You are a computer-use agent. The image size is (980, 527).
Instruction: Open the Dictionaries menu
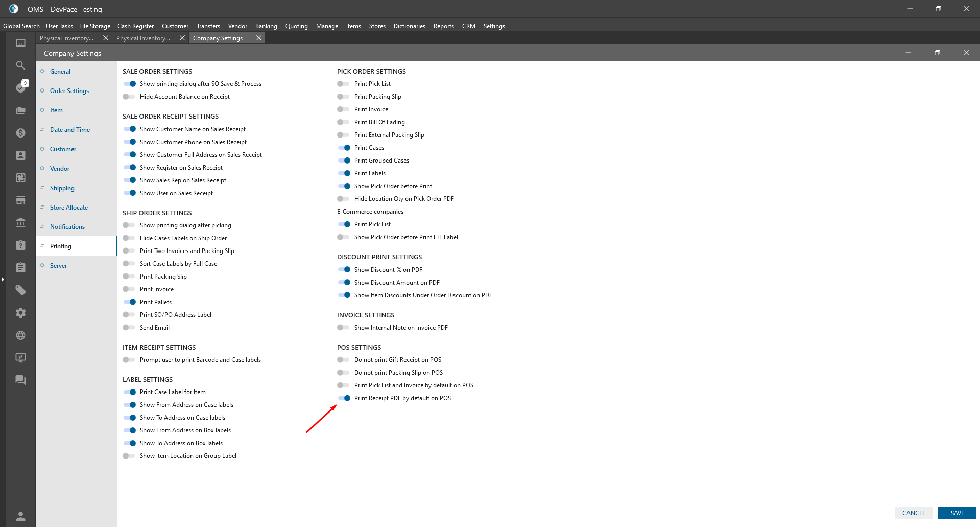(409, 26)
